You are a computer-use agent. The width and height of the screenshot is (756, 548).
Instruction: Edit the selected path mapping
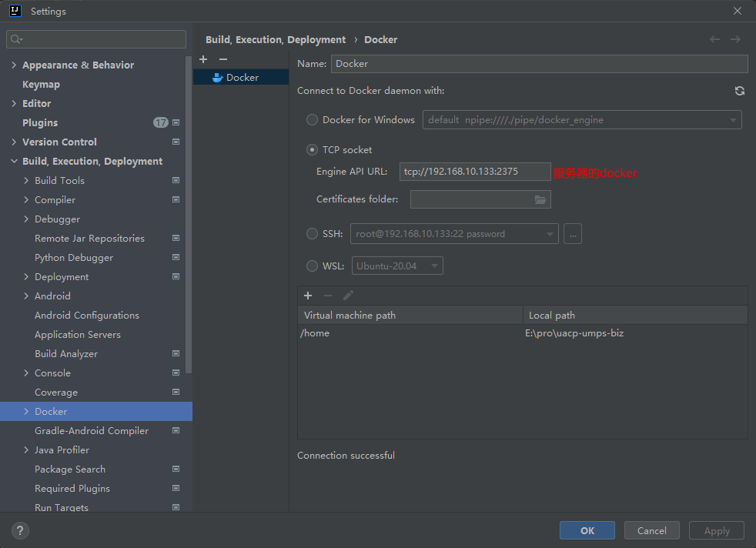[348, 296]
